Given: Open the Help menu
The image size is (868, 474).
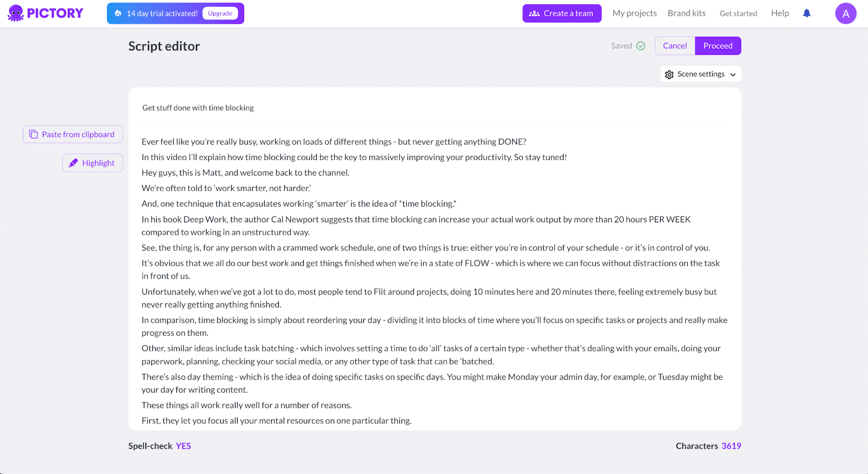Looking at the screenshot, I should click(780, 14).
